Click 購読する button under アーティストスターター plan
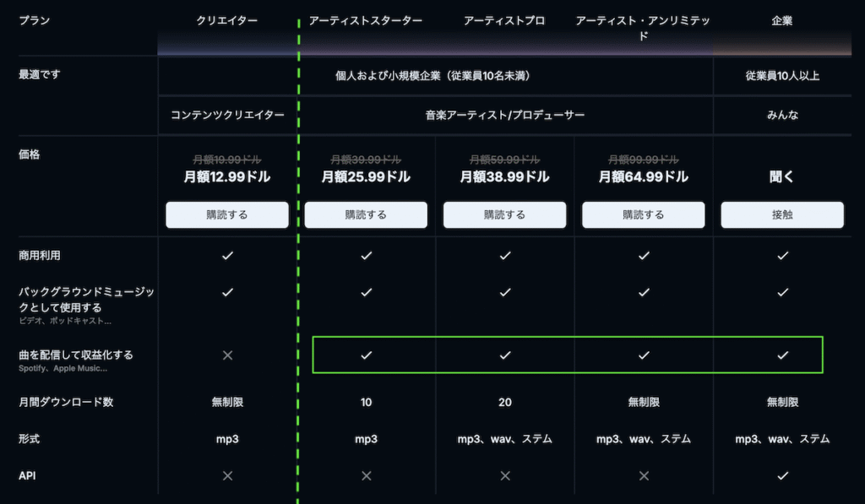The width and height of the screenshot is (865, 504). click(366, 214)
